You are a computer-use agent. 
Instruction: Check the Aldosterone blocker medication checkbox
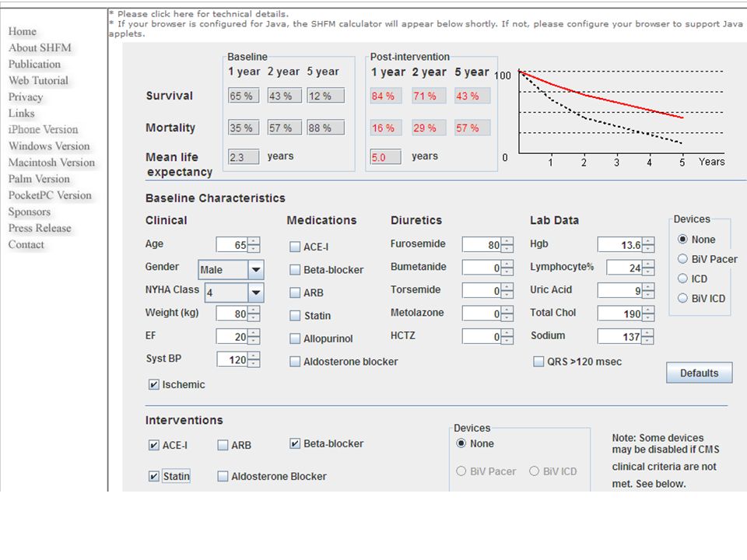(x=295, y=362)
